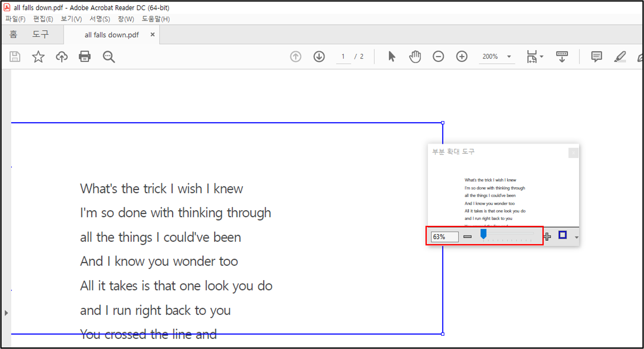
Task: Switch to the 도구 tab
Action: pos(40,34)
